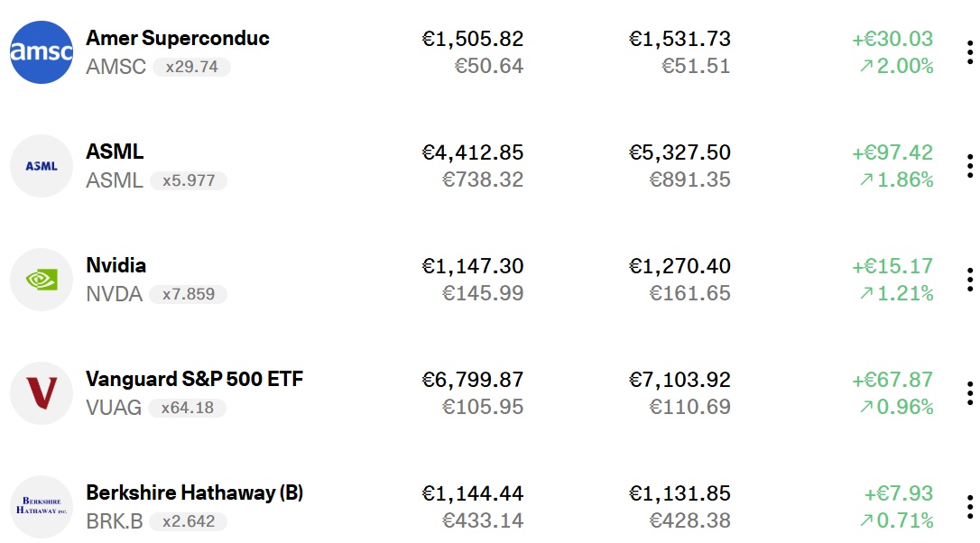This screenshot has height=543, width=980.
Task: Click the Berkshire Hathaway logo icon
Action: [42, 507]
